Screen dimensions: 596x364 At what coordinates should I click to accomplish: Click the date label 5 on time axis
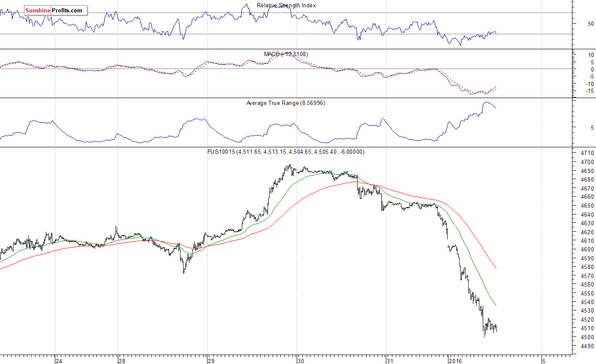coord(544,361)
